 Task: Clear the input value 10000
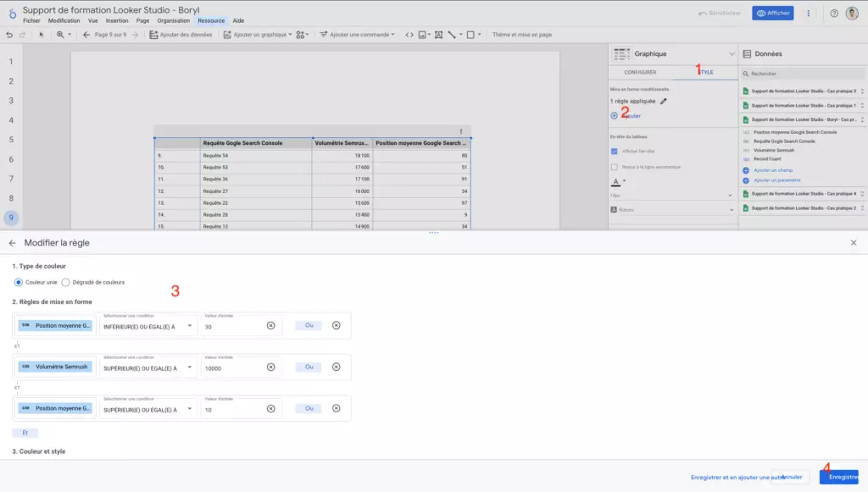[x=270, y=367]
